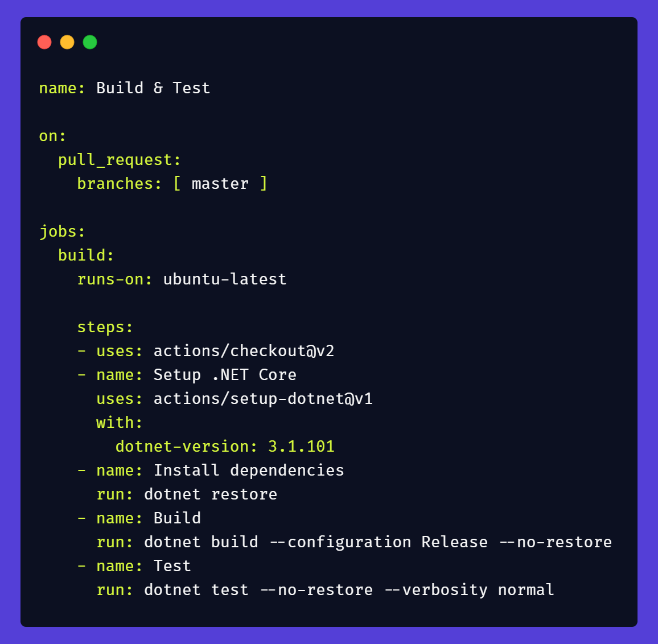Click the yellow minimize dot
This screenshot has width=658, height=644.
tap(67, 42)
